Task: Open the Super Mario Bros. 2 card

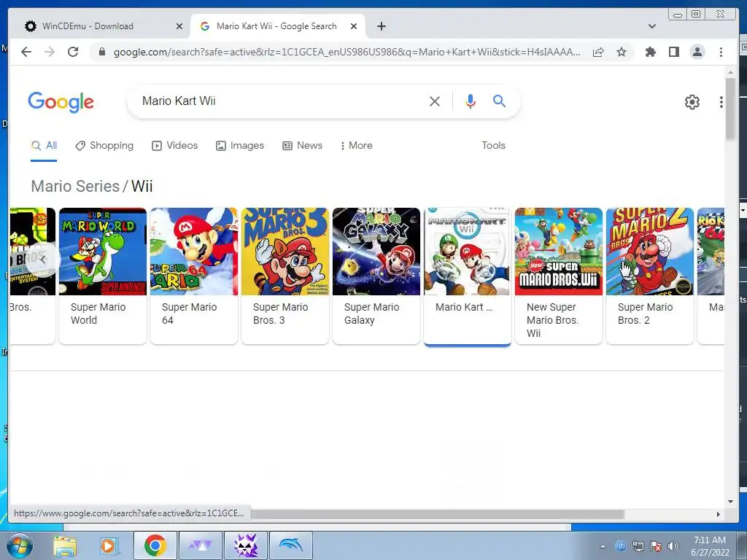Action: coord(650,276)
